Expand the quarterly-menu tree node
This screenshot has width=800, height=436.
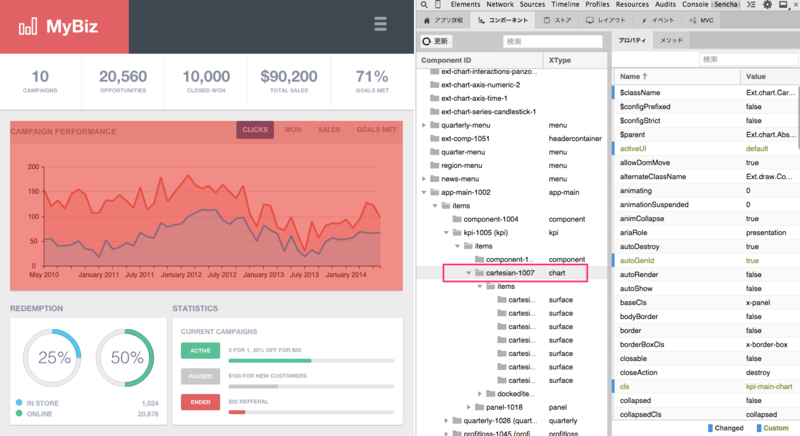coord(424,125)
